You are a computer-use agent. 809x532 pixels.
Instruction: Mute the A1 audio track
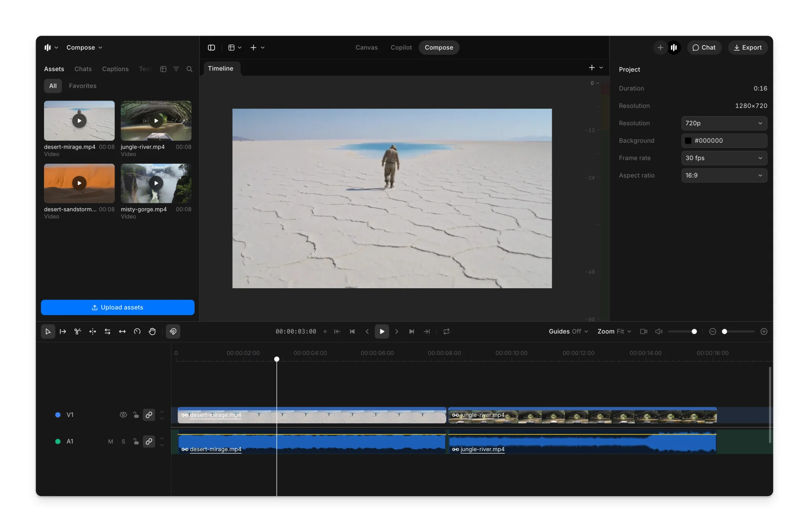110,441
